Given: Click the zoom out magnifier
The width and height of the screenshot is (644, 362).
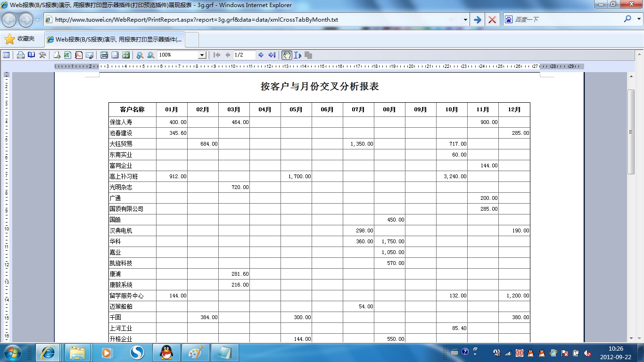Looking at the screenshot, I should (151, 55).
